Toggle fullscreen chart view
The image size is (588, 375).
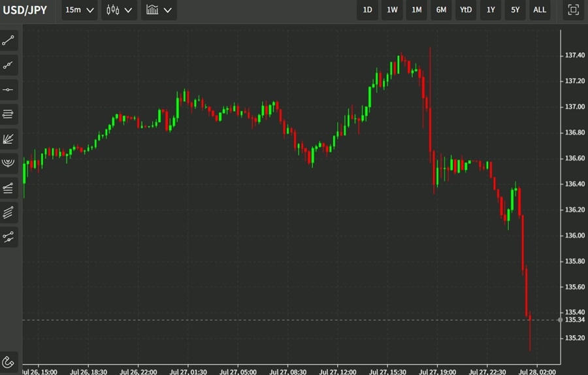pos(573,10)
